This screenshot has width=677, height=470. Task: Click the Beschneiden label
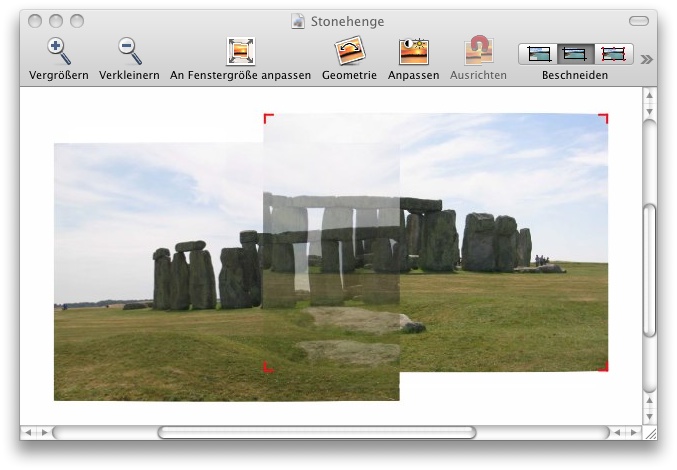(575, 75)
